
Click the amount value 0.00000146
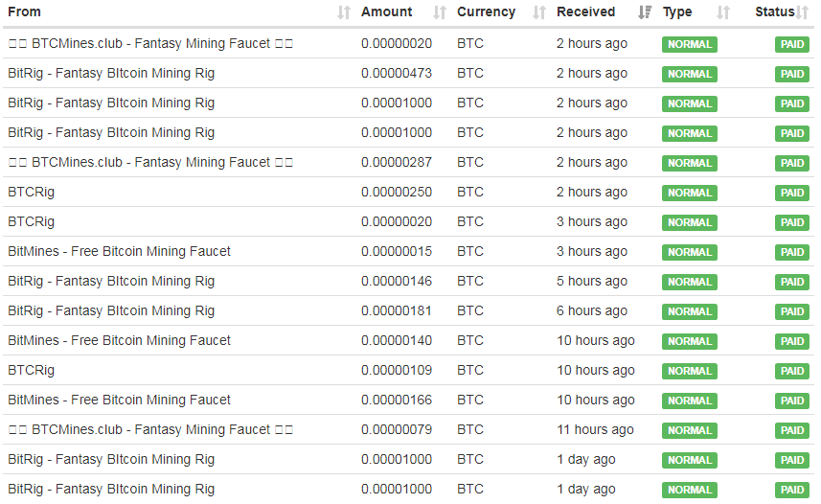397,281
